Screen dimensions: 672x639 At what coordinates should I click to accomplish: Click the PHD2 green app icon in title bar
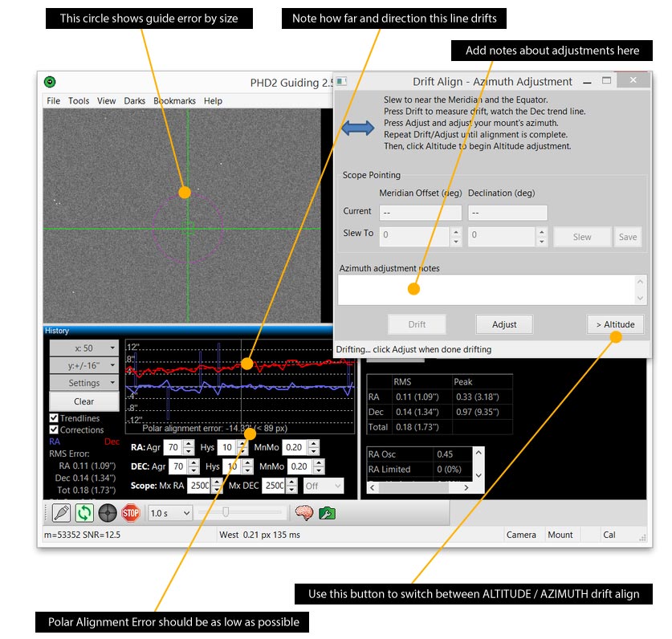[x=50, y=81]
